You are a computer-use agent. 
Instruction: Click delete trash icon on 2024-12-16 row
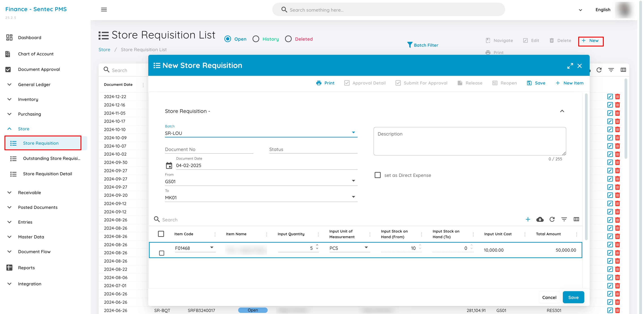click(617, 105)
